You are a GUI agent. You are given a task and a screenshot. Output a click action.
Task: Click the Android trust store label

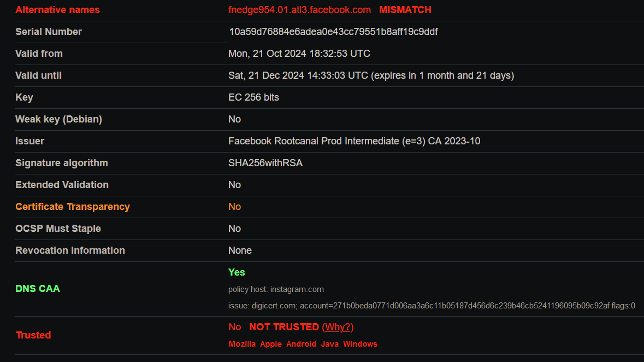click(x=301, y=344)
